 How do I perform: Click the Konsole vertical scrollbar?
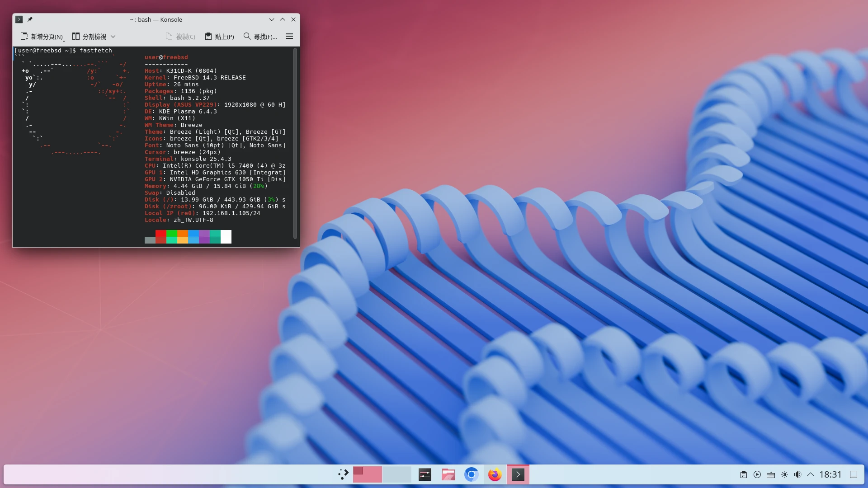pyautogui.click(x=295, y=143)
